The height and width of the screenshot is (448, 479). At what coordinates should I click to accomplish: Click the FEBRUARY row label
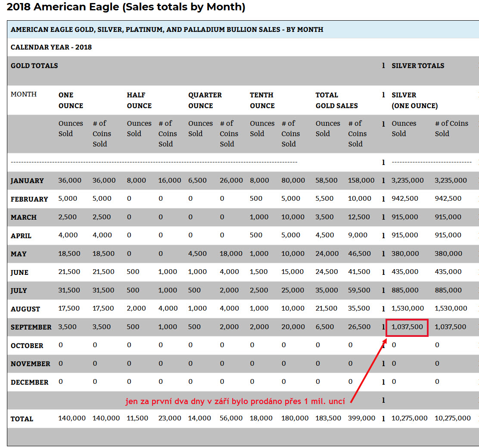coord(29,199)
